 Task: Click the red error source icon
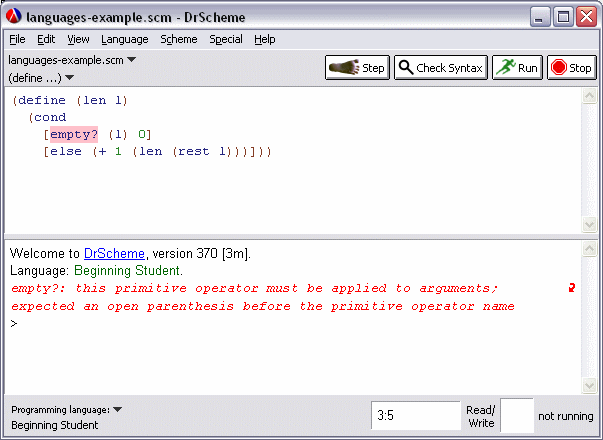571,288
